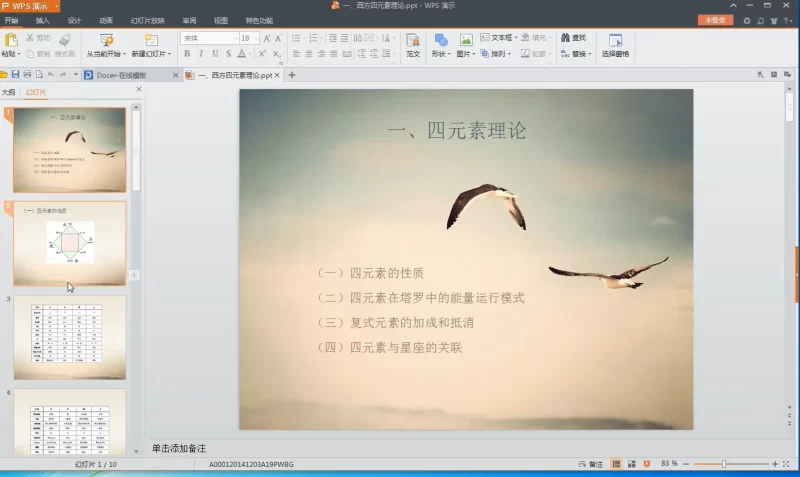Screen dimensions: 800x477
Task: Open the Insert (插入) ribbon tab
Action: [x=42, y=20]
